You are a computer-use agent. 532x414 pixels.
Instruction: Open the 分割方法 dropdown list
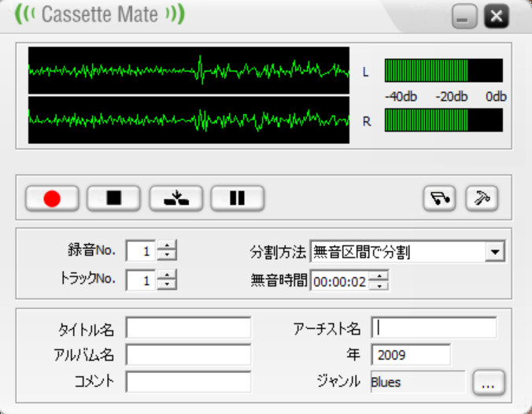click(x=495, y=252)
